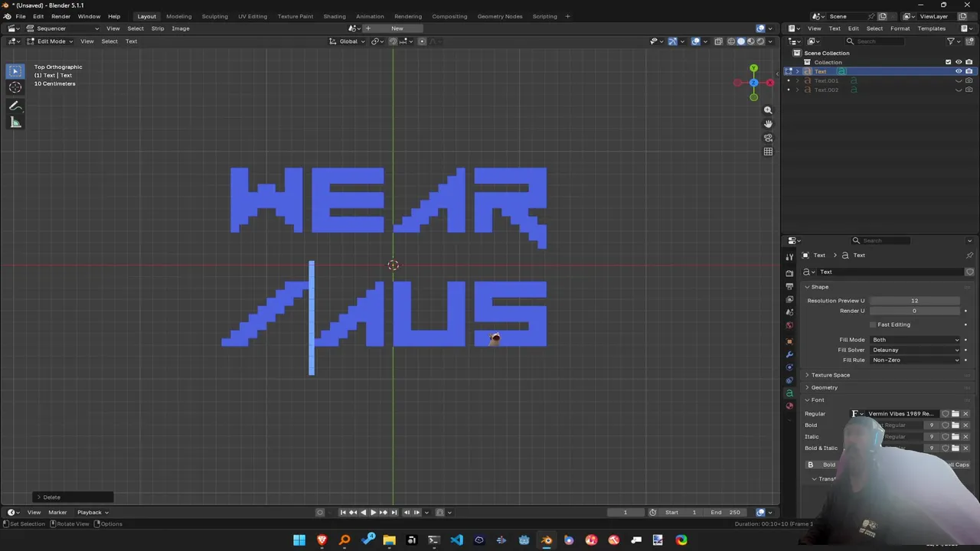Select the Measure tool
The height and width of the screenshot is (551, 980).
(x=15, y=122)
